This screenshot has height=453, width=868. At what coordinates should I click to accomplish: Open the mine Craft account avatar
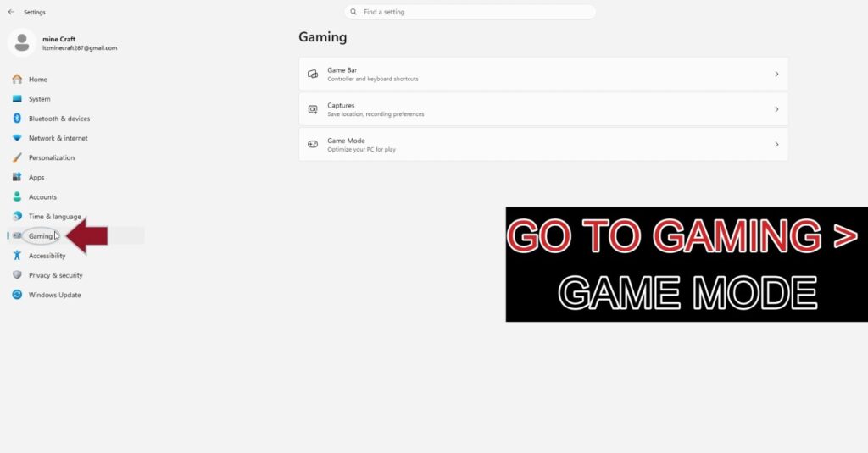(x=22, y=42)
